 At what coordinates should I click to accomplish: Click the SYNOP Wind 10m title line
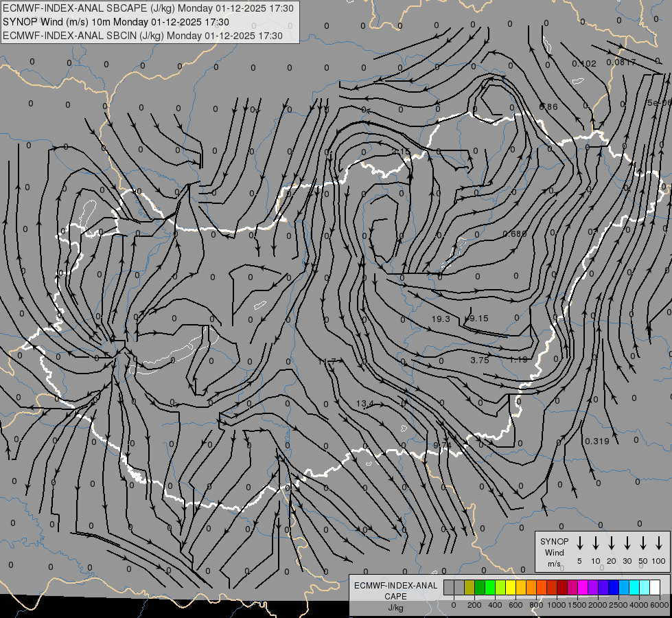pyautogui.click(x=116, y=22)
